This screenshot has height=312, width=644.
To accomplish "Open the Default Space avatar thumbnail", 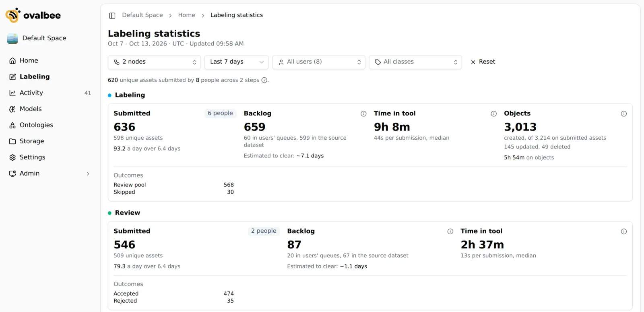I will [12, 38].
